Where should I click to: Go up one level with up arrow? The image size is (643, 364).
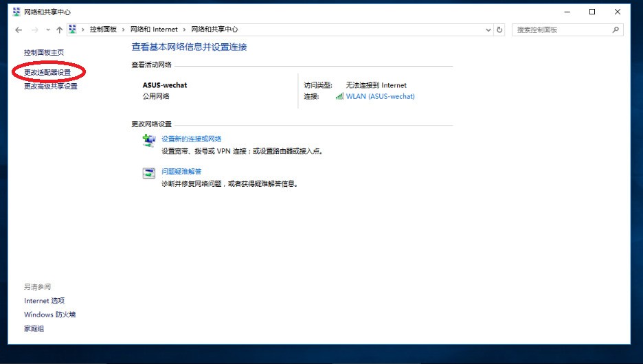(60, 30)
